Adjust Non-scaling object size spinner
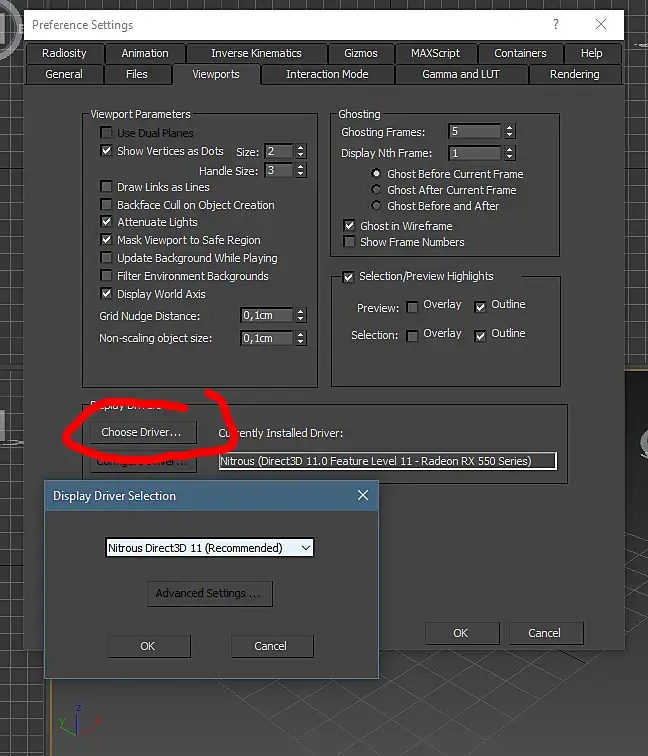This screenshot has width=648, height=756. [300, 338]
